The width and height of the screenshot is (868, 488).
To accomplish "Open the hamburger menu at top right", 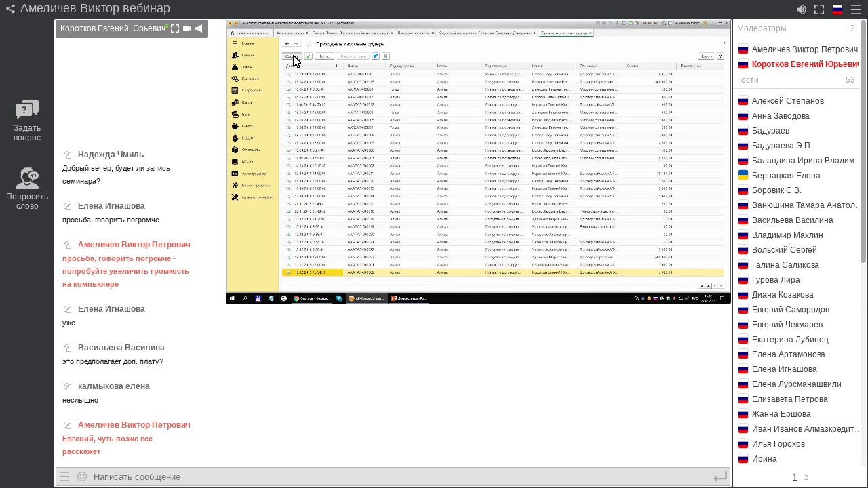I will tap(856, 9).
